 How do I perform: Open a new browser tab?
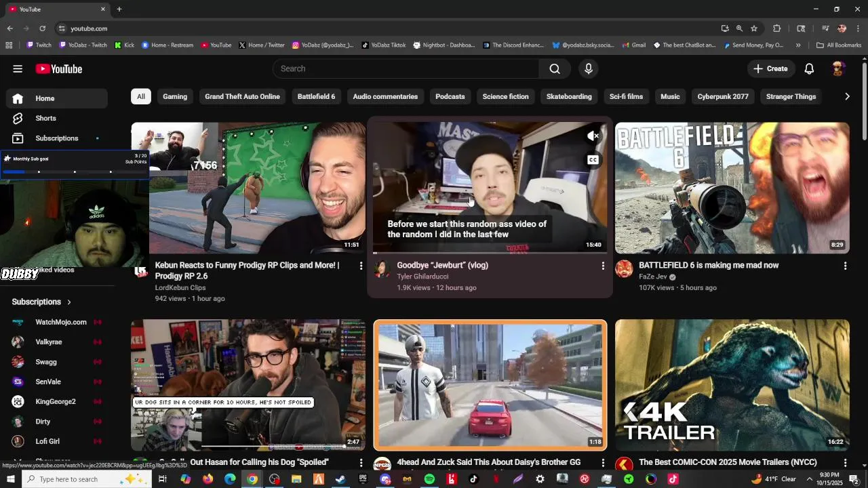(x=119, y=9)
